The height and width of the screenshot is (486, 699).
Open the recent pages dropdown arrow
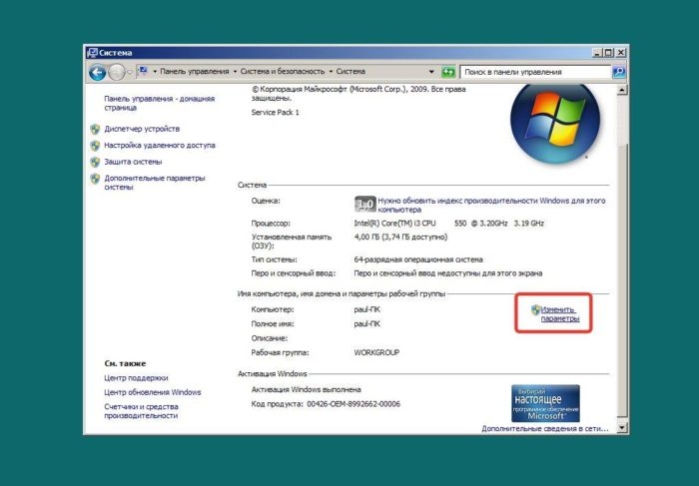(x=130, y=72)
